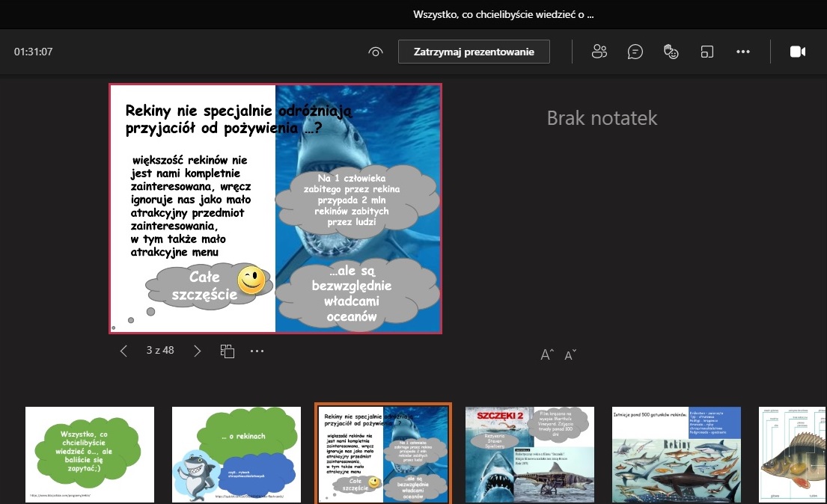
Task: Go to the previous slide
Action: [x=124, y=351]
